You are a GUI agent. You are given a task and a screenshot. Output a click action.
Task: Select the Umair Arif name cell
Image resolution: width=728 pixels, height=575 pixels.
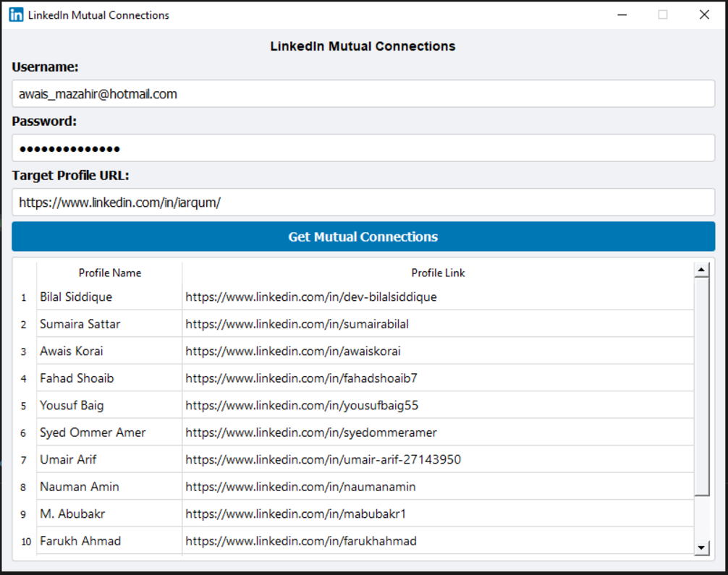(109, 459)
